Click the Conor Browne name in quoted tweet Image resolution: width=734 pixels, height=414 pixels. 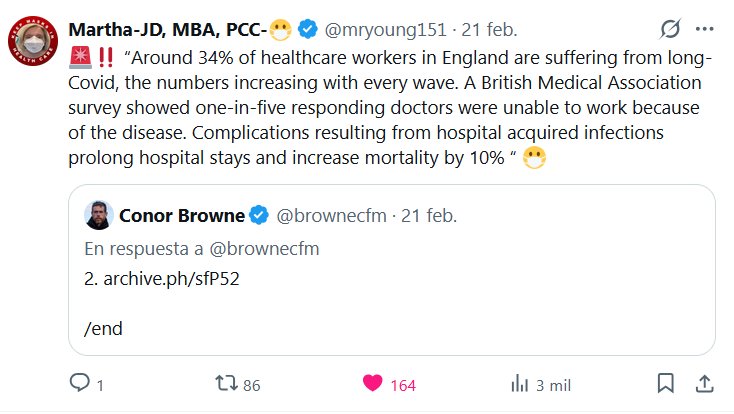coord(182,215)
